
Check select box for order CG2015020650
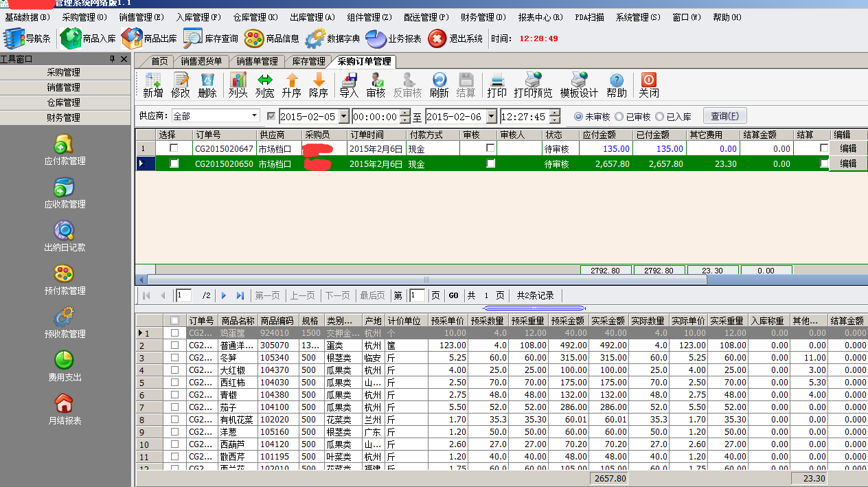[x=174, y=163]
